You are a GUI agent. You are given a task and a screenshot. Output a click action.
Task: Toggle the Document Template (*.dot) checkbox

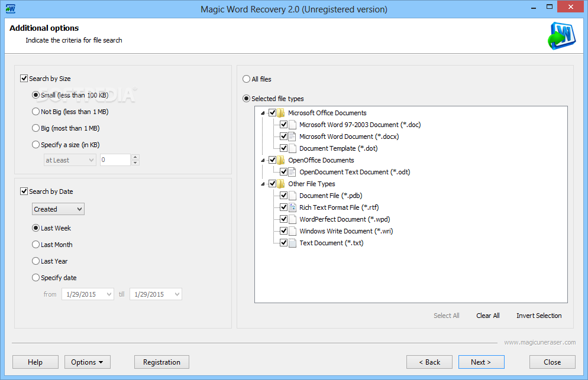(284, 148)
